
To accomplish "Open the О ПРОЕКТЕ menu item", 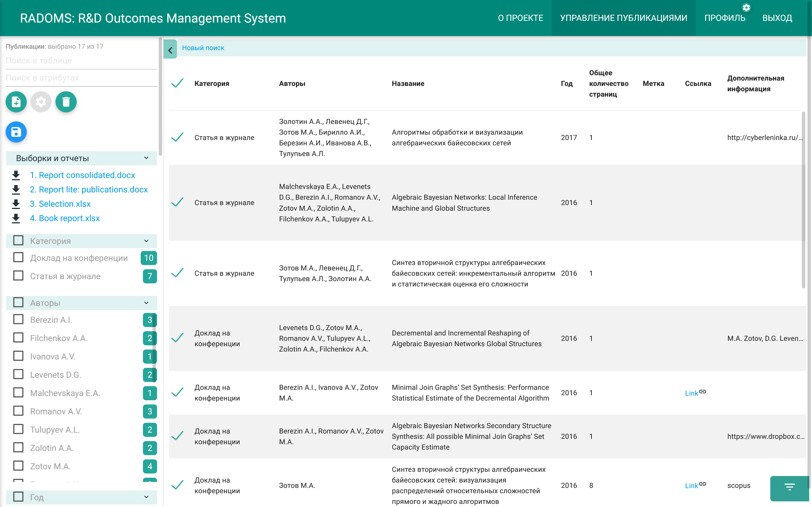I will 520,18.
